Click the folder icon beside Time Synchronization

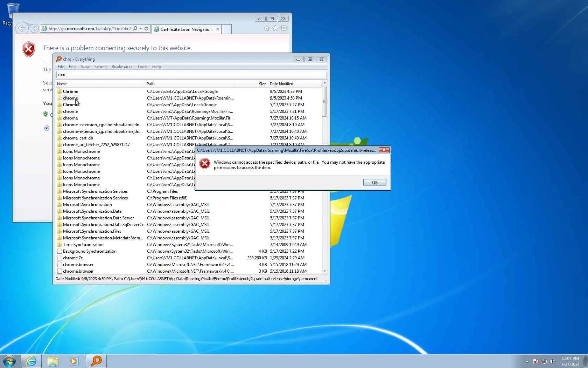tap(59, 245)
